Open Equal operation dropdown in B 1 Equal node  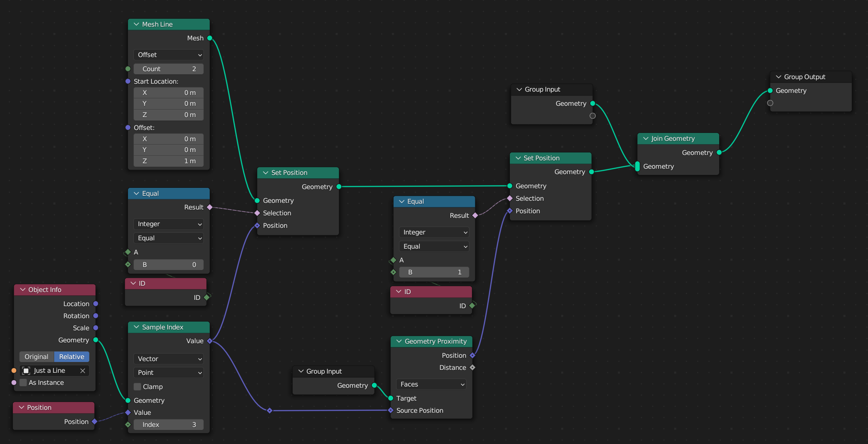(x=434, y=247)
